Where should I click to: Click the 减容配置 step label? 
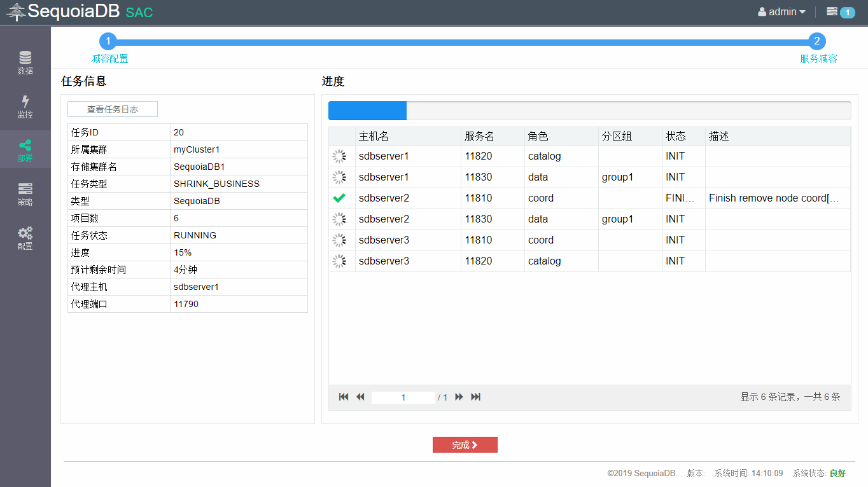109,58
